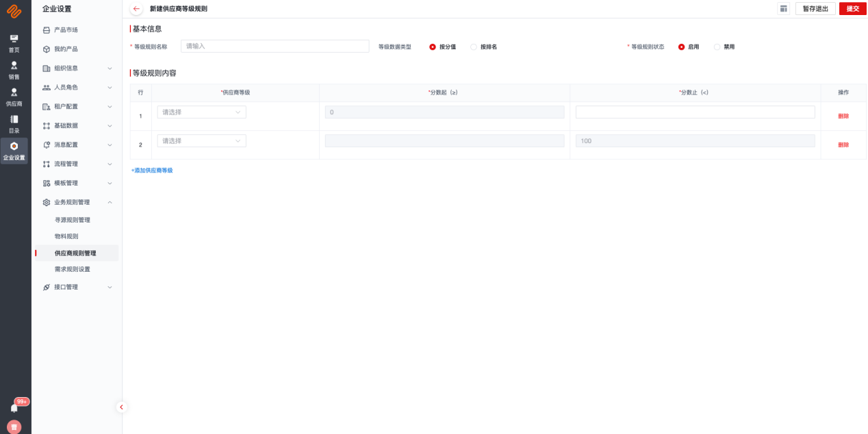This screenshot has height=434, width=868.
Task: Click the 组织信息 building icon
Action: 47,68
